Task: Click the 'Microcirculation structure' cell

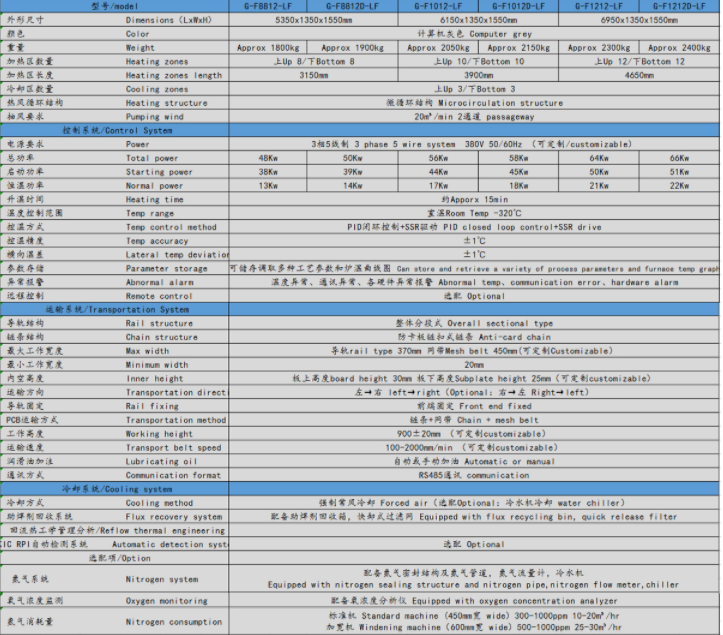Action: (x=473, y=103)
